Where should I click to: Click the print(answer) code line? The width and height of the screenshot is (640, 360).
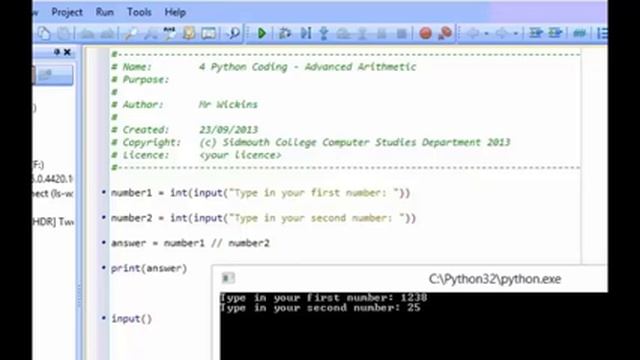tap(149, 268)
